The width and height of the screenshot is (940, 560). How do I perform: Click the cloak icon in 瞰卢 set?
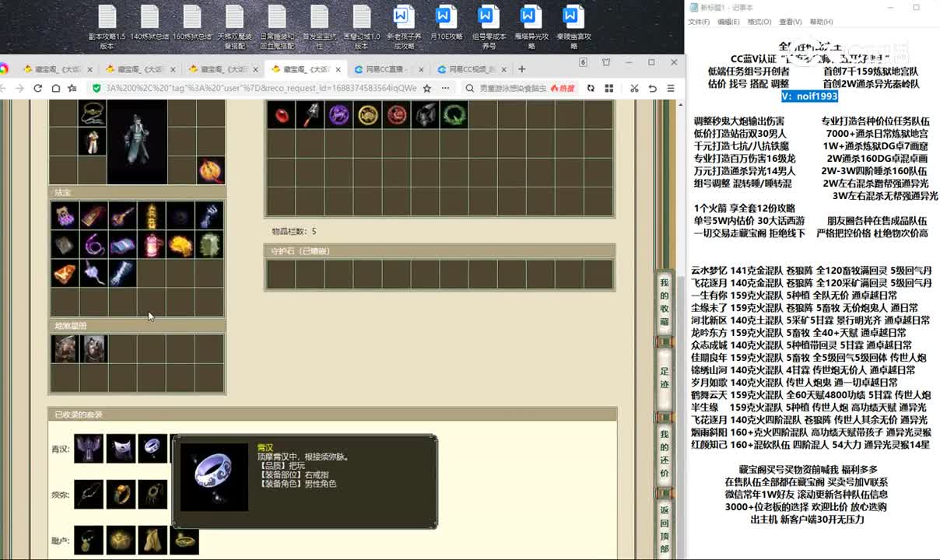[153, 540]
